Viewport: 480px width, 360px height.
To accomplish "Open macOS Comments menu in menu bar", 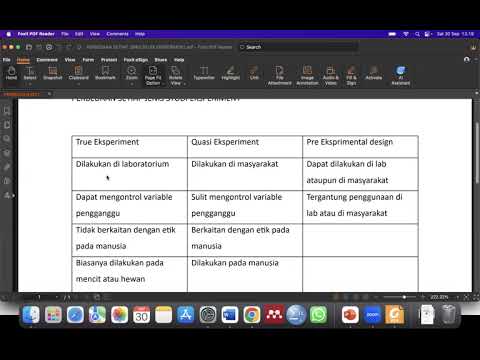I will click(117, 34).
